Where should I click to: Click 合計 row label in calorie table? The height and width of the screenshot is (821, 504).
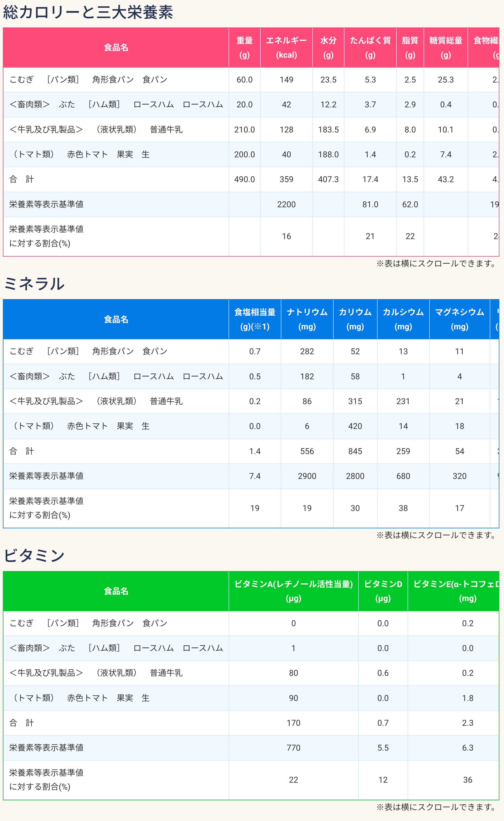22,179
